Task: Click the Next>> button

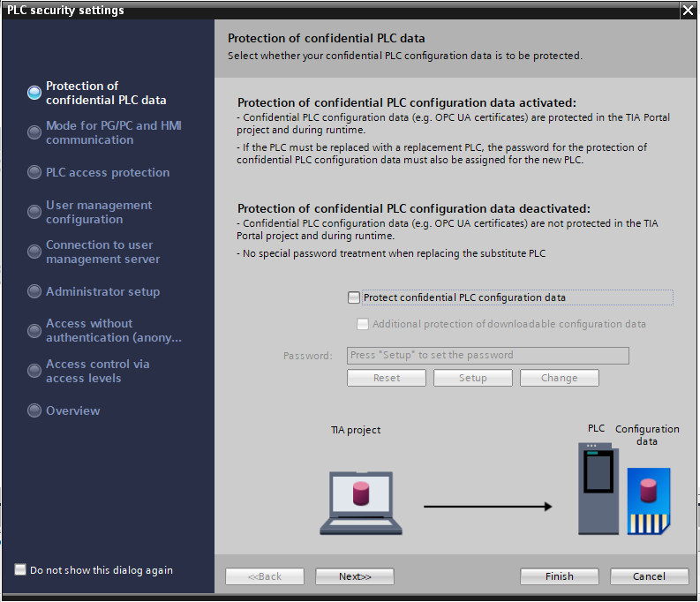Action: click(355, 576)
